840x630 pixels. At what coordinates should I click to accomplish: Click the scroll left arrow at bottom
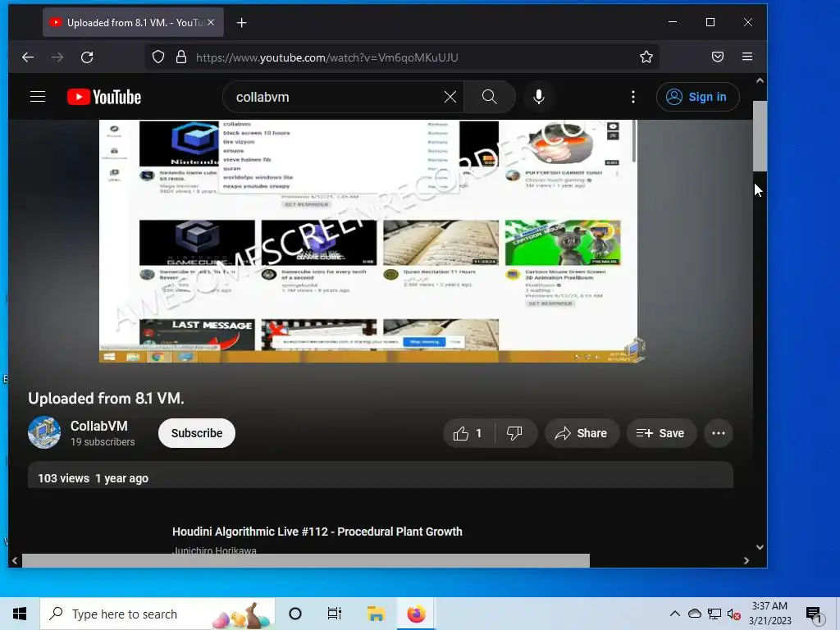coord(15,560)
